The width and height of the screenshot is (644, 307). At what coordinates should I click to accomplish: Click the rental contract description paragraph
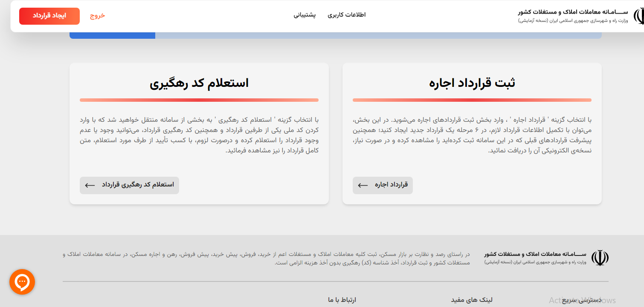click(472, 135)
